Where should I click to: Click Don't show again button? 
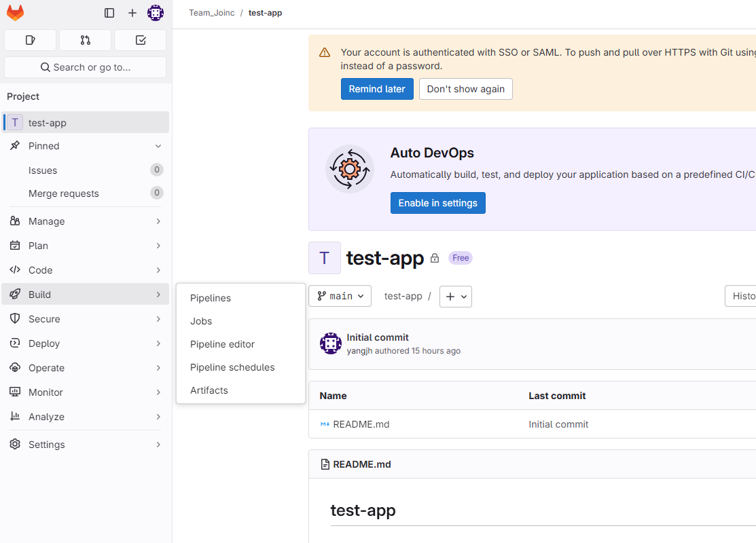[x=466, y=89]
